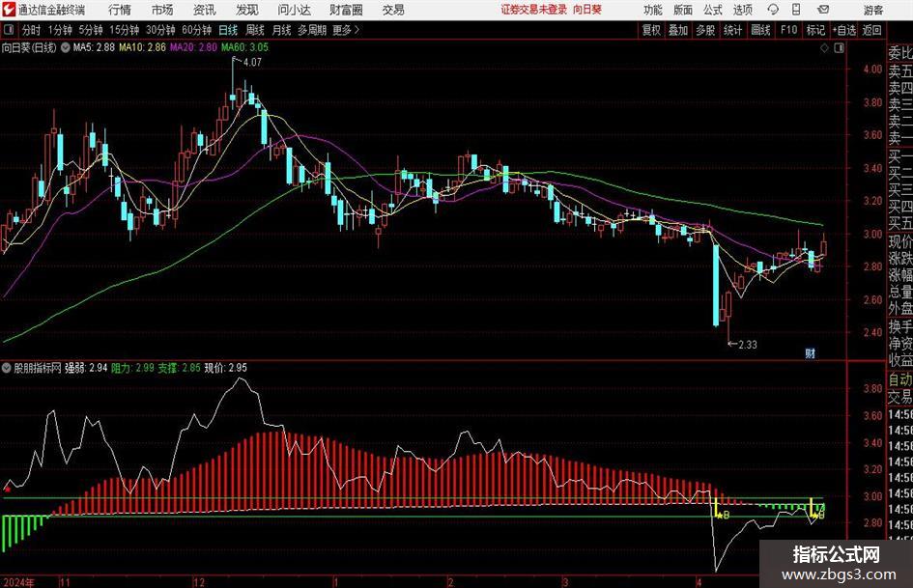
Task: Click the 返回 button
Action: 871,30
